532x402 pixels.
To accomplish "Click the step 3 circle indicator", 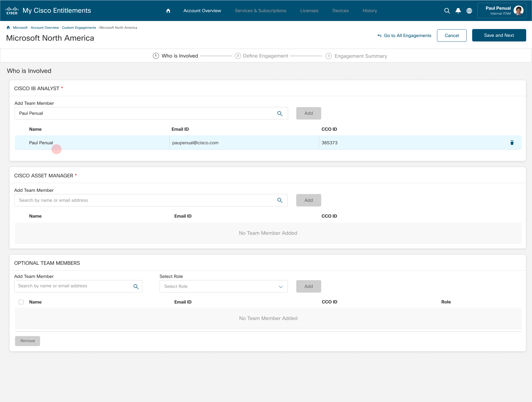I will click(329, 56).
